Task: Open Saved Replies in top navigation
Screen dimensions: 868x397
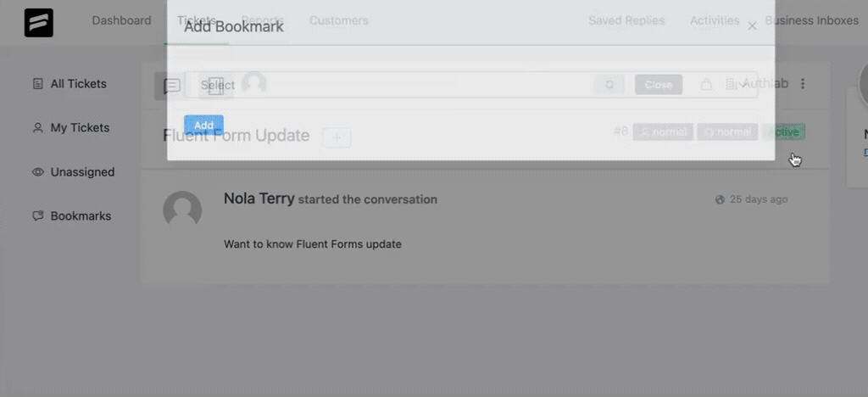Action: click(x=626, y=20)
